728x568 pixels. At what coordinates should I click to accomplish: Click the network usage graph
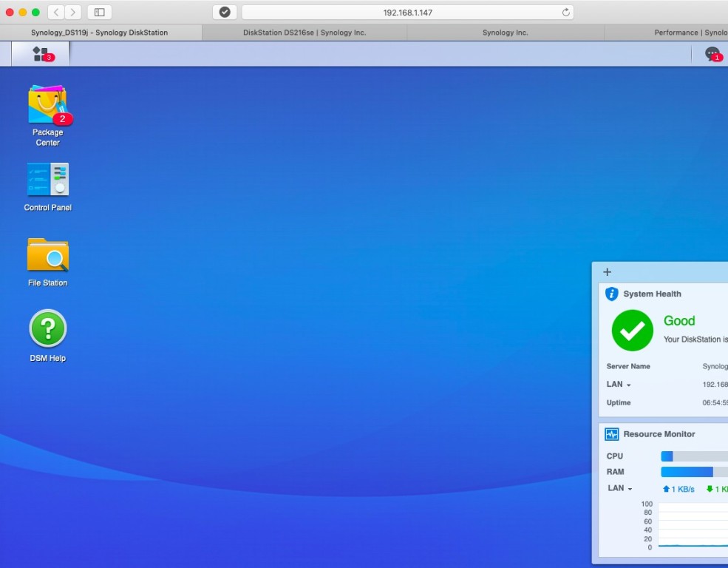693,525
